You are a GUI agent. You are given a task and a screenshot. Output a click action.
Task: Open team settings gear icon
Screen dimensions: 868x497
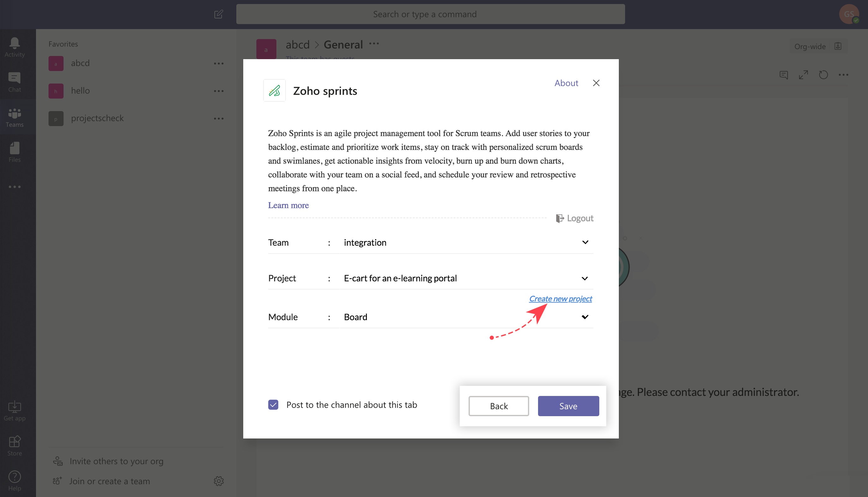218,481
